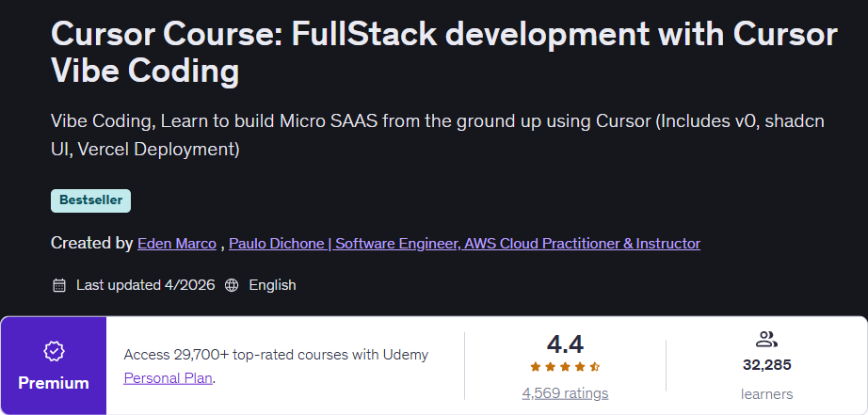Click the 32,285 learners count
Image resolution: width=868 pixels, height=415 pixels.
pos(766,365)
